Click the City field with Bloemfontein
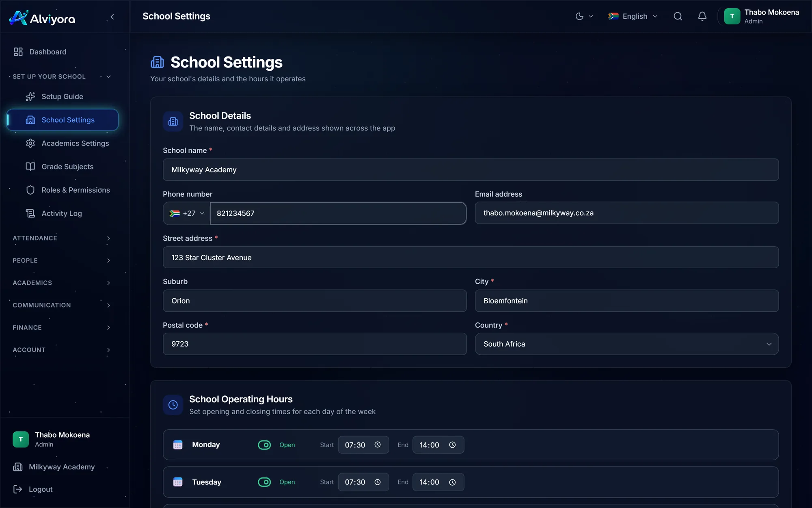The height and width of the screenshot is (508, 812). 627,301
